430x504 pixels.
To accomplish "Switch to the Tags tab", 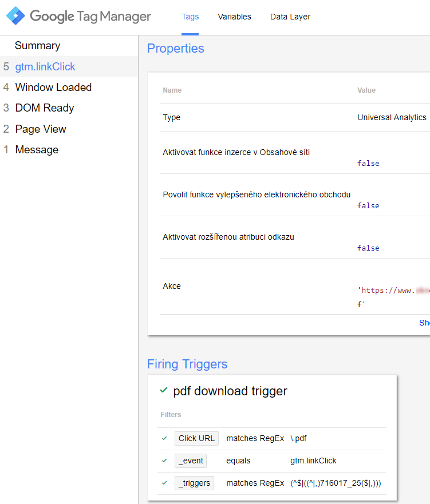I will [x=190, y=17].
